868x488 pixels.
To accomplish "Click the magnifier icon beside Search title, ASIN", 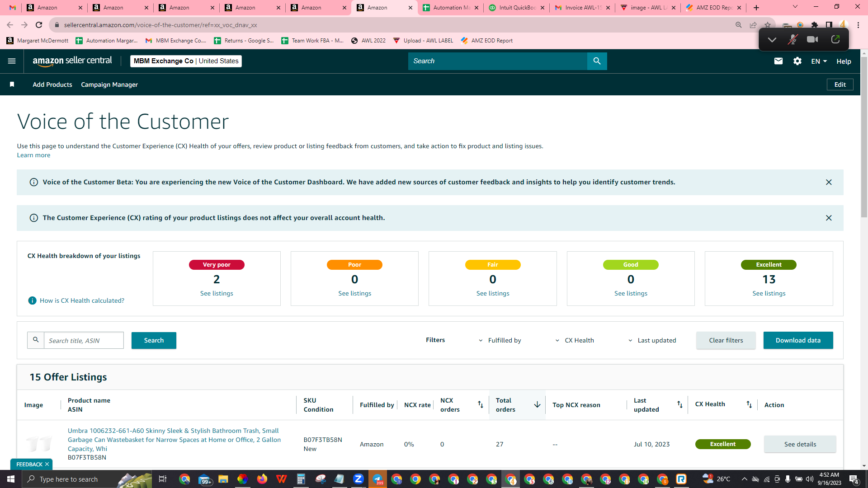I will point(36,340).
